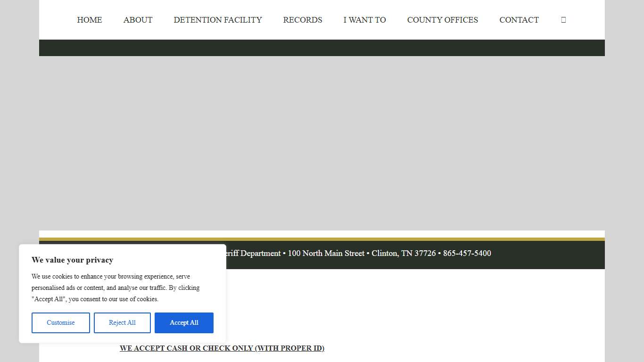Accept all cookies in the privacy banner
Viewport: 644px width, 362px height.
(x=184, y=322)
